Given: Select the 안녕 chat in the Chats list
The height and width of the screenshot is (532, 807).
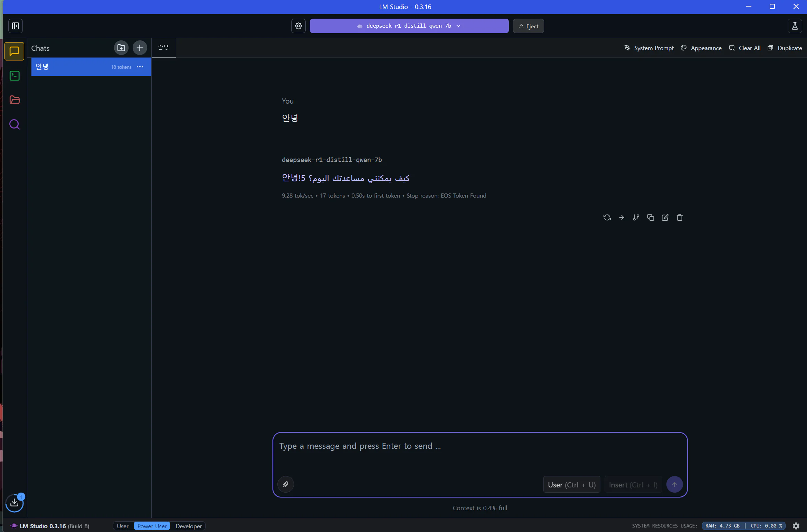Looking at the screenshot, I should point(91,67).
